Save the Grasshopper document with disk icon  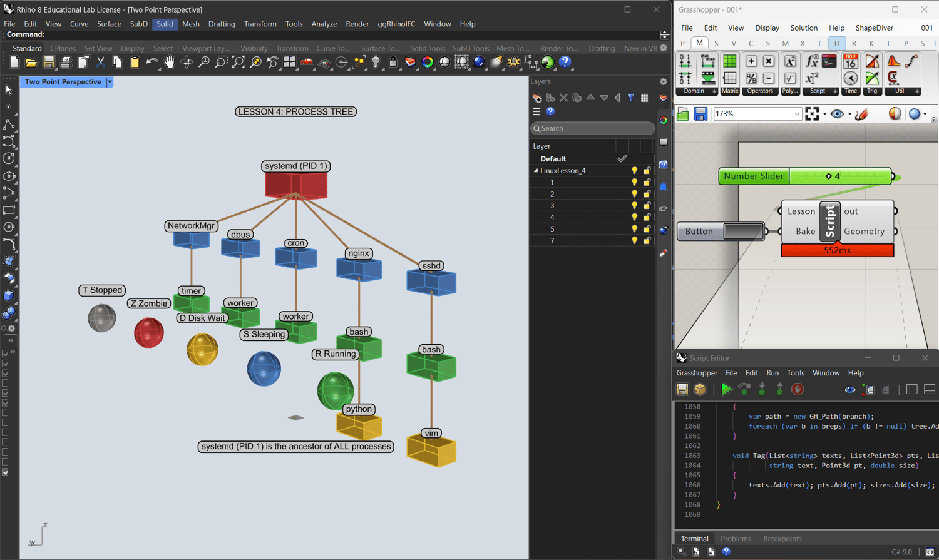pos(700,114)
